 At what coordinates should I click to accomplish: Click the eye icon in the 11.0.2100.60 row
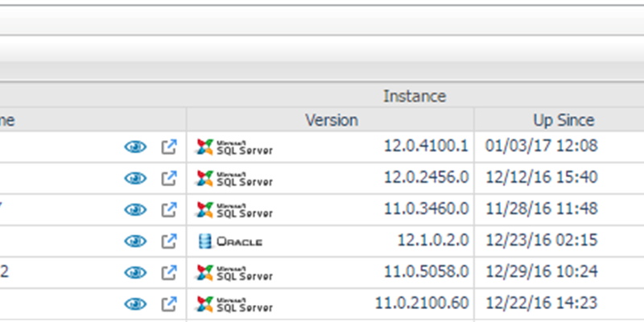(x=135, y=304)
